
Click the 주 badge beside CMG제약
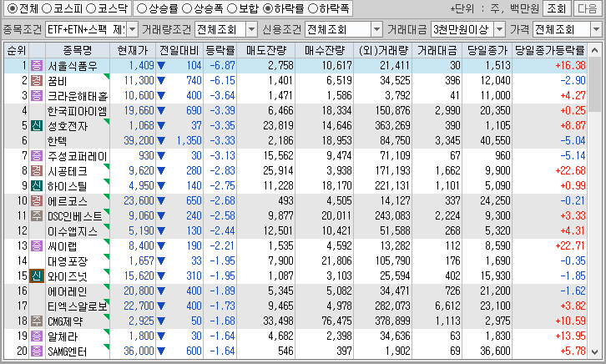point(37,321)
